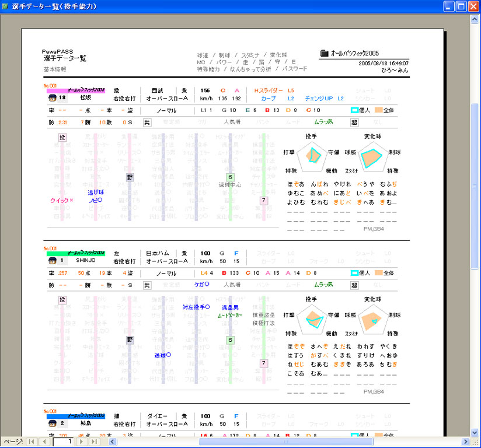Click the vertical scrollbar up arrow
The image size is (481, 448).
[x=475, y=19]
